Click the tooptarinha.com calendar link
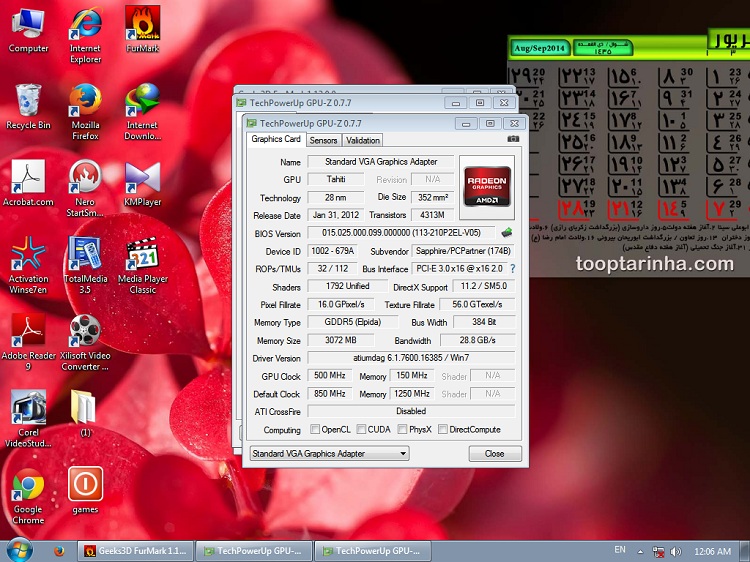This screenshot has height=562, width=750. pyautogui.click(x=654, y=264)
